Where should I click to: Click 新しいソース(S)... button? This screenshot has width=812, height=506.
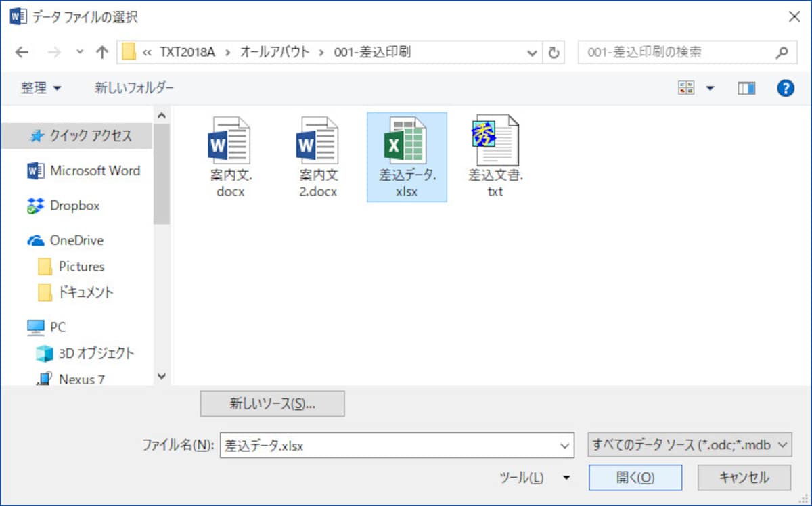click(273, 404)
